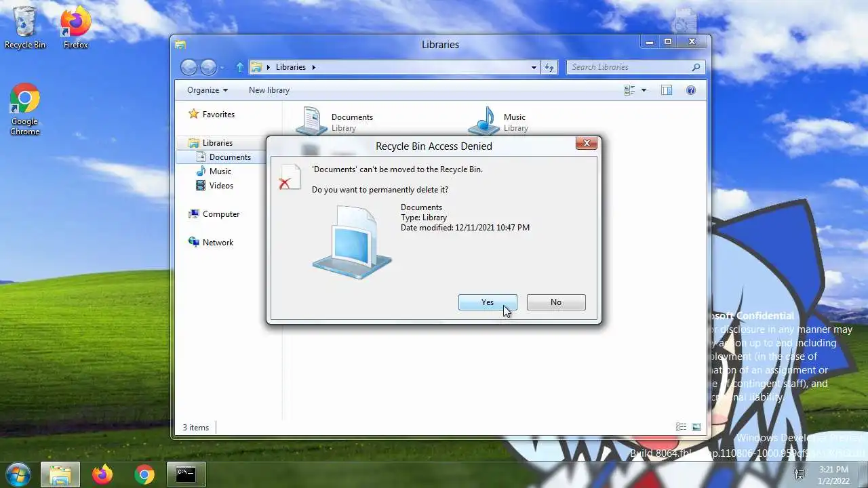This screenshot has height=488, width=868.
Task: Create a New library
Action: coord(269,90)
